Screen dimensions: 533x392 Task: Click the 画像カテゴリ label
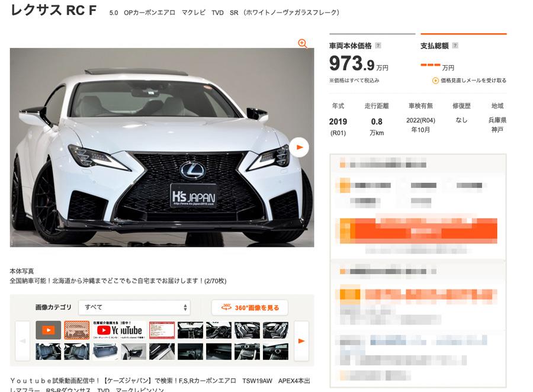point(53,307)
